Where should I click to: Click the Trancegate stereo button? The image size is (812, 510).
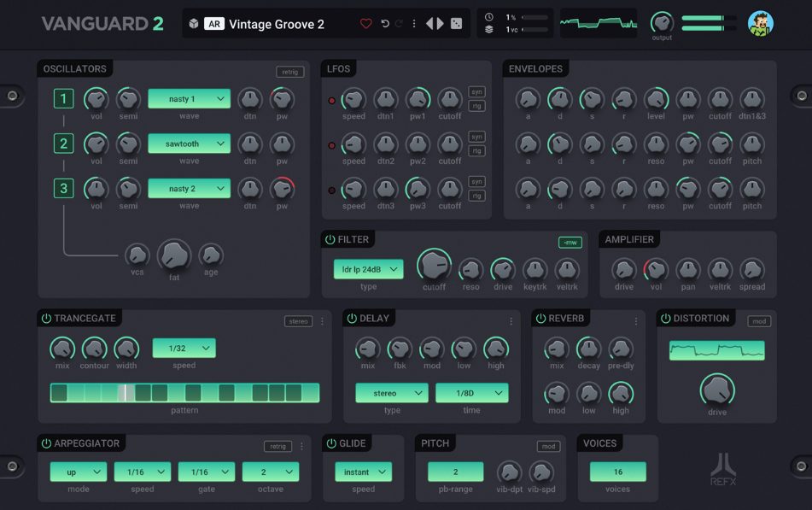pyautogui.click(x=298, y=321)
